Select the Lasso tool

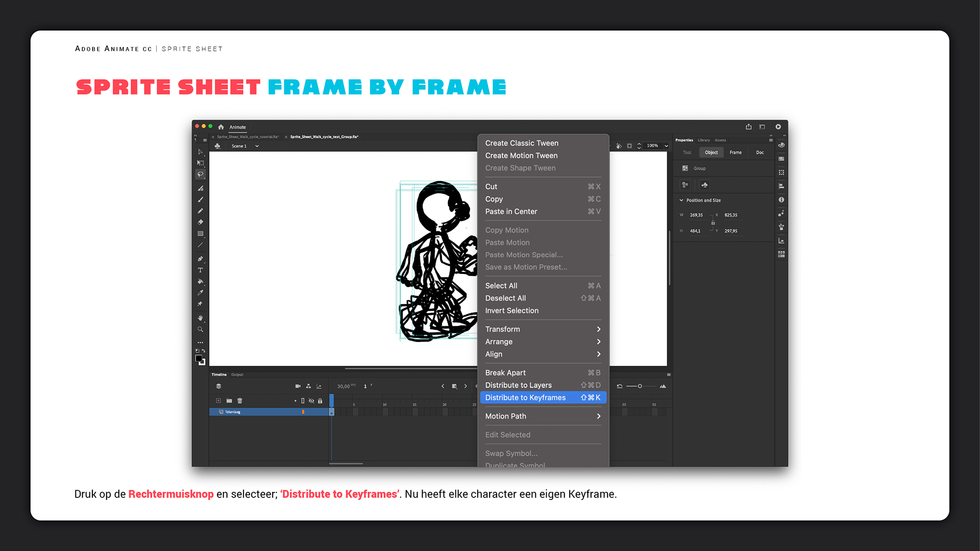201,174
